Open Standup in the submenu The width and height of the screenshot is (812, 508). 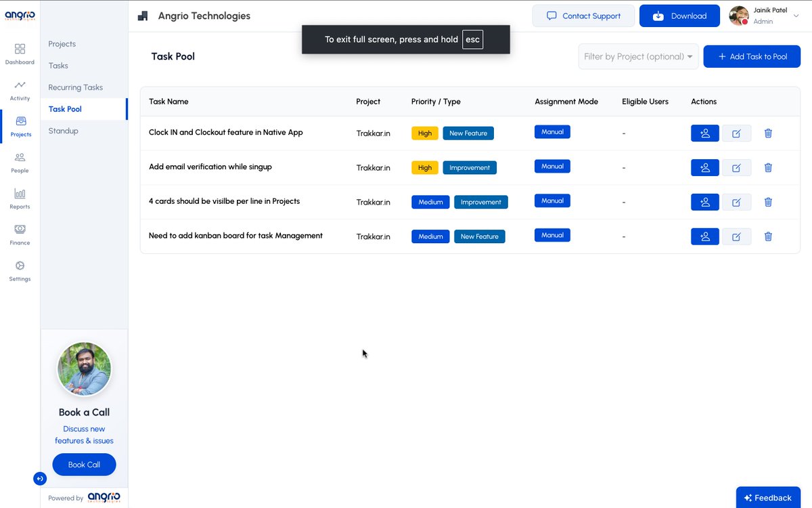click(x=64, y=131)
